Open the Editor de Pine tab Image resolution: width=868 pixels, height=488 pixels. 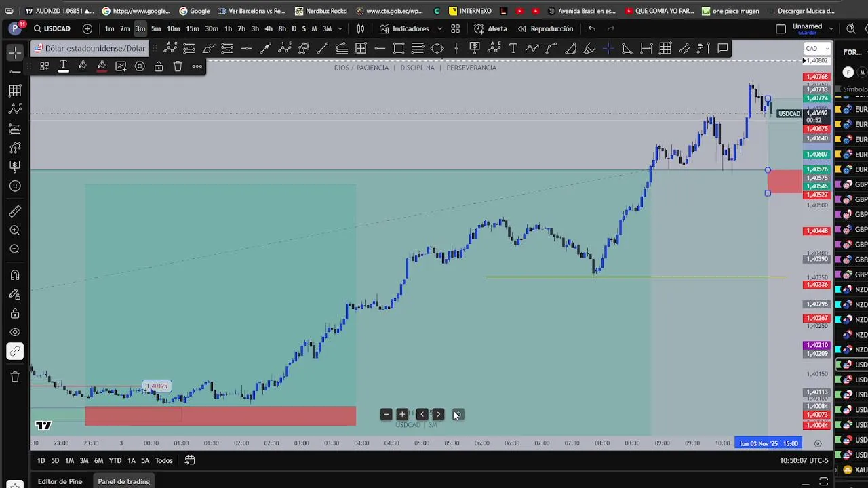[60, 481]
